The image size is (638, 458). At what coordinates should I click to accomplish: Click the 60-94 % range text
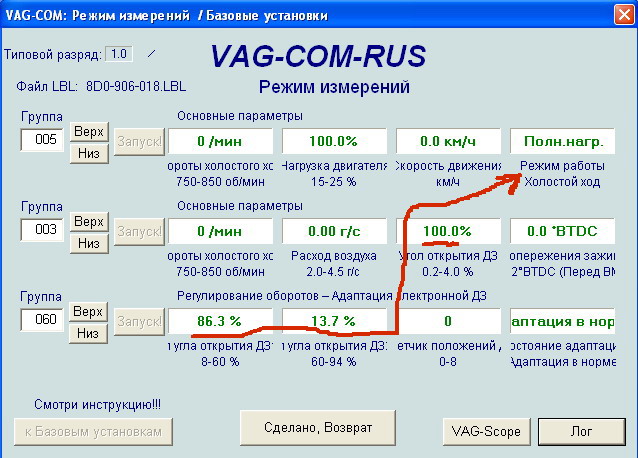coord(334,362)
